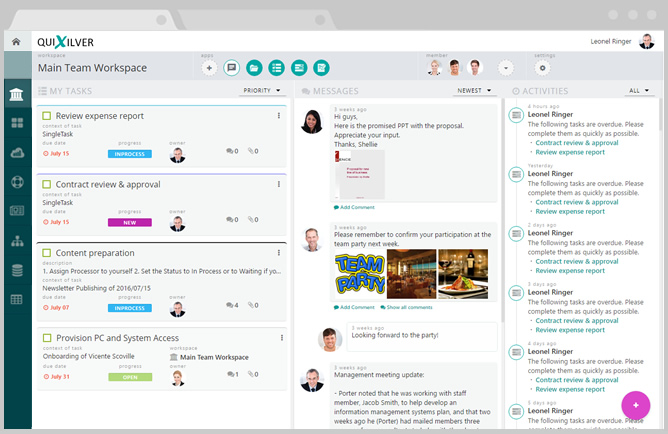Open the org chart icon in sidebar
The image size is (668, 434).
(17, 241)
